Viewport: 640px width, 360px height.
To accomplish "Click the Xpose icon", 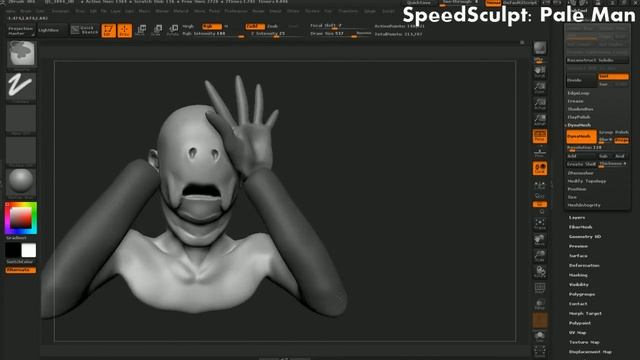I will (x=540, y=352).
